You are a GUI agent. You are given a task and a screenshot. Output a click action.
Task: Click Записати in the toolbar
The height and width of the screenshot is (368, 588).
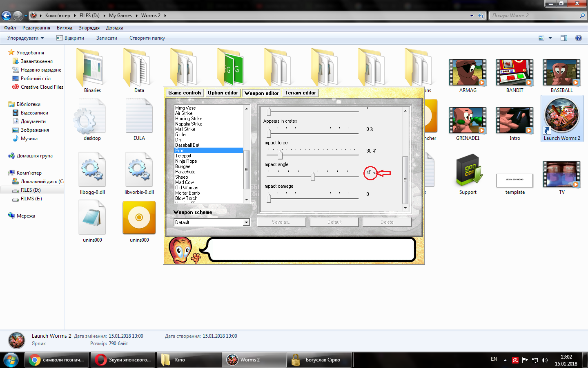pos(107,38)
